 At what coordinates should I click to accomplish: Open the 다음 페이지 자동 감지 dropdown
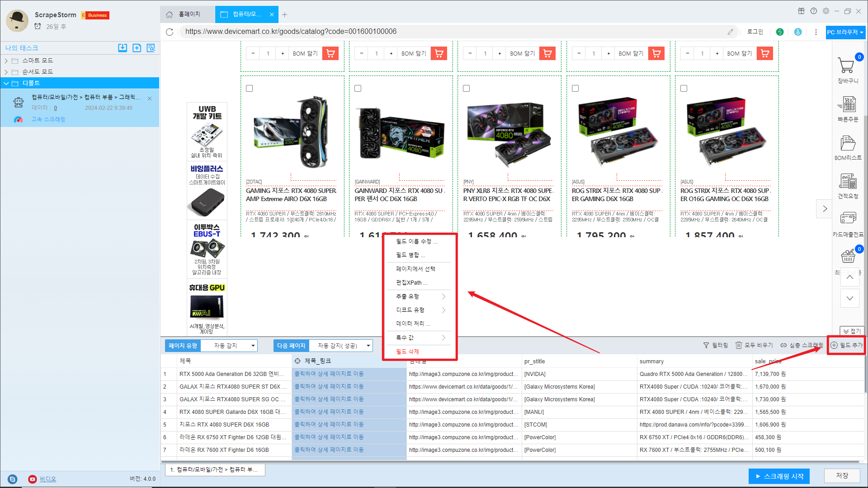click(x=341, y=346)
